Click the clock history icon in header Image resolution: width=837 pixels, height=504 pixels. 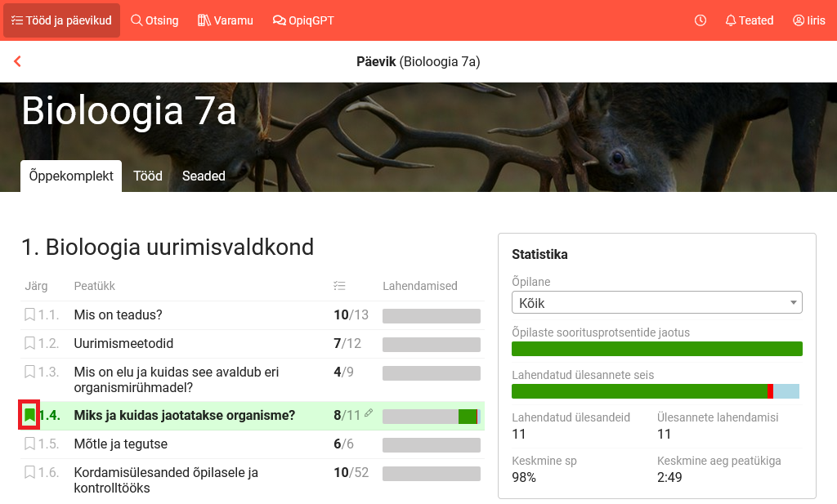[700, 20]
